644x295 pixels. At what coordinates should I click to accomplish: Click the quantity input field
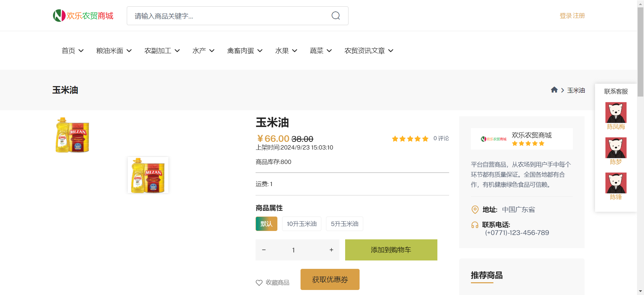293,250
